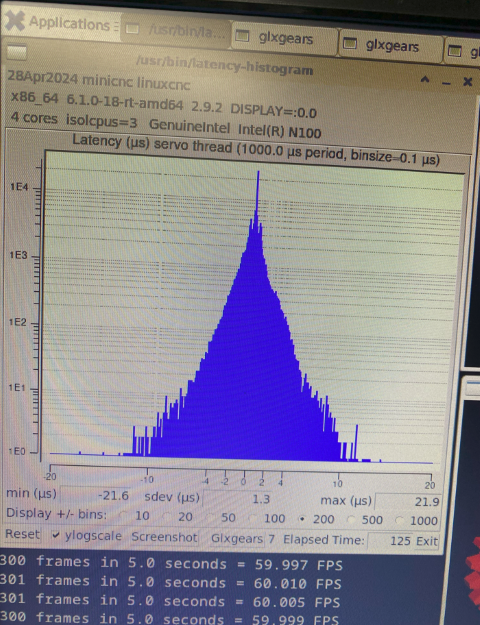Click the Reset button
Screen dimensions: 480x625
click(x=22, y=534)
